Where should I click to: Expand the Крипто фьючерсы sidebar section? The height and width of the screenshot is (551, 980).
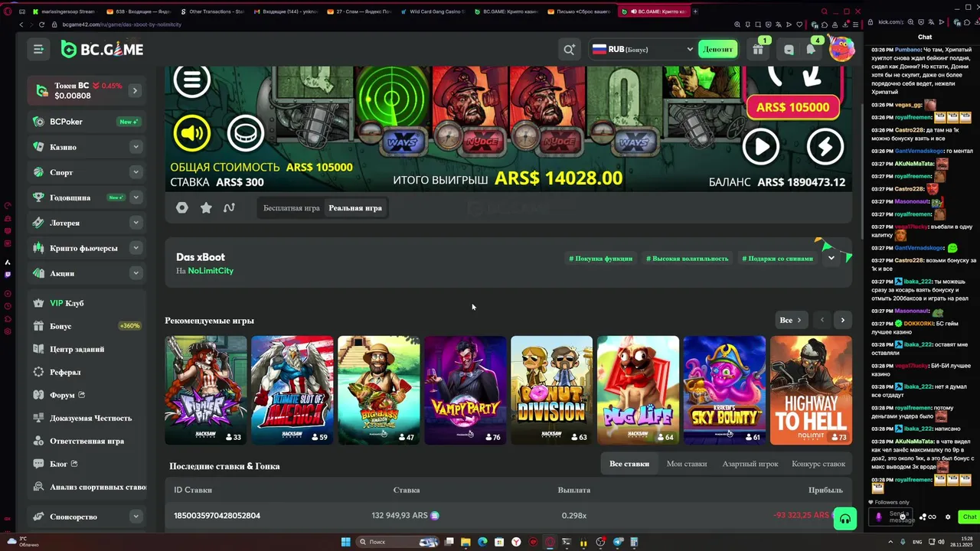click(x=136, y=248)
